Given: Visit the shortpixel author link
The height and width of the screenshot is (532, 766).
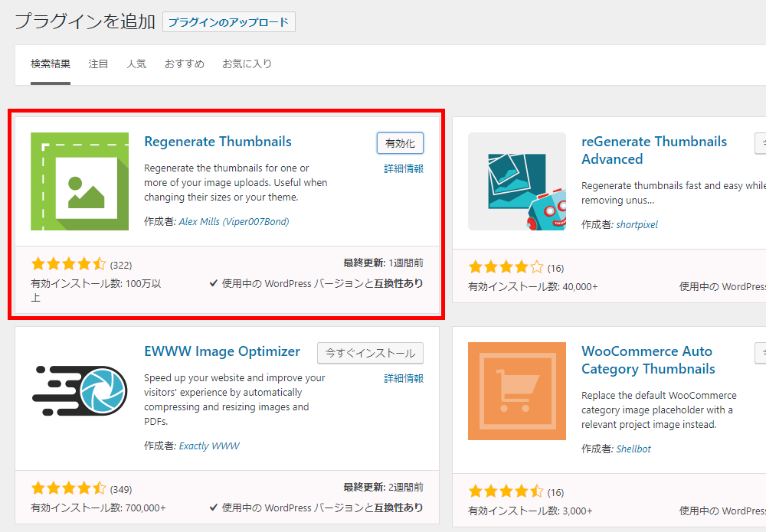Looking at the screenshot, I should click(x=637, y=225).
